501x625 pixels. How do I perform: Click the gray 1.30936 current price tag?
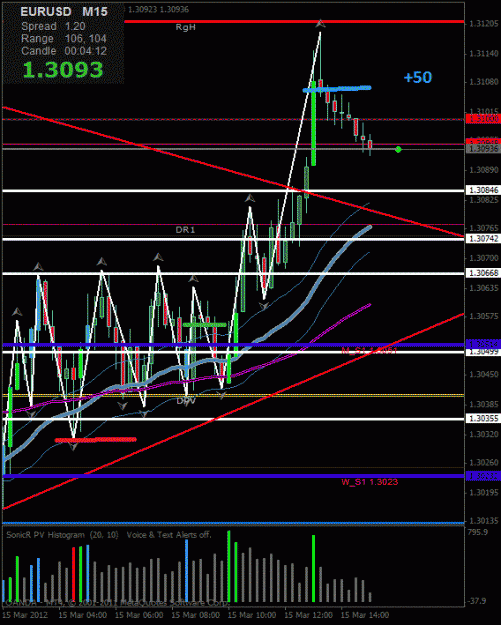coord(483,149)
